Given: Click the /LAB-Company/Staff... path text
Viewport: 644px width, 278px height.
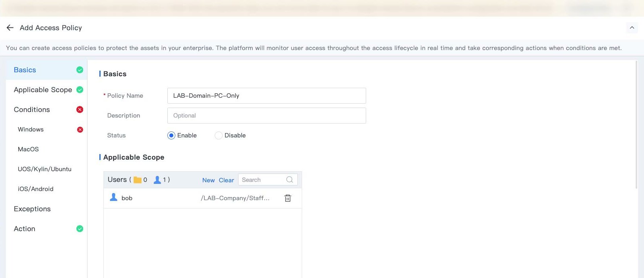Looking at the screenshot, I should (x=235, y=198).
